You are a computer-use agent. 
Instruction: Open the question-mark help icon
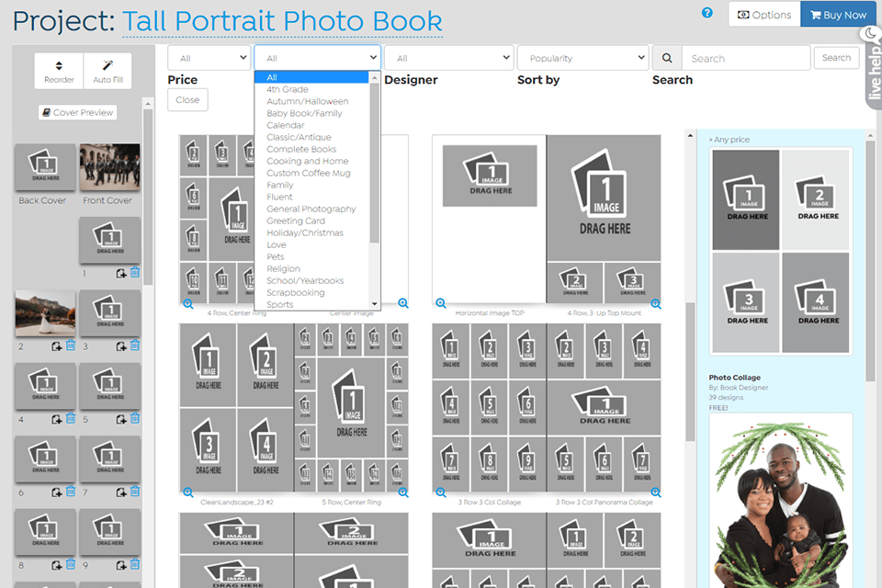click(x=707, y=13)
